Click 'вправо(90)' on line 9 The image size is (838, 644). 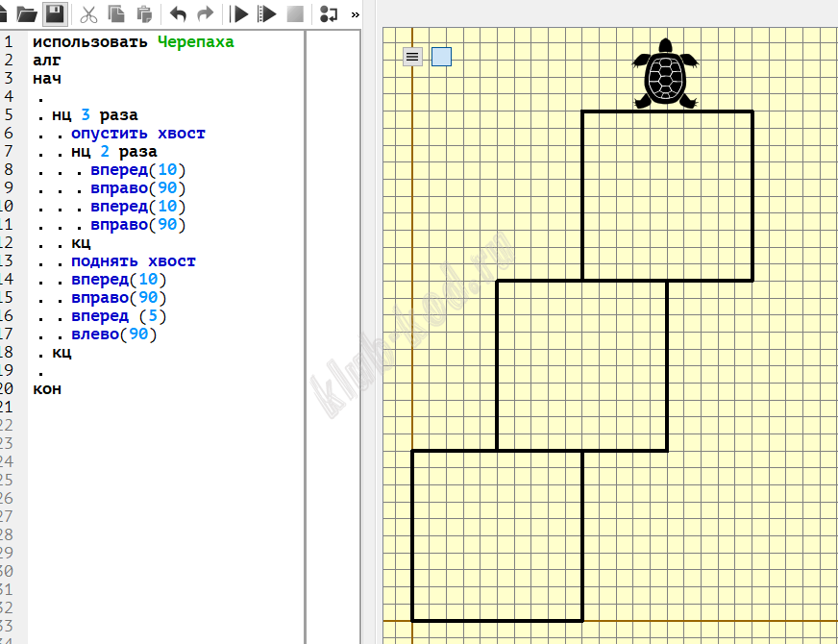(137, 188)
